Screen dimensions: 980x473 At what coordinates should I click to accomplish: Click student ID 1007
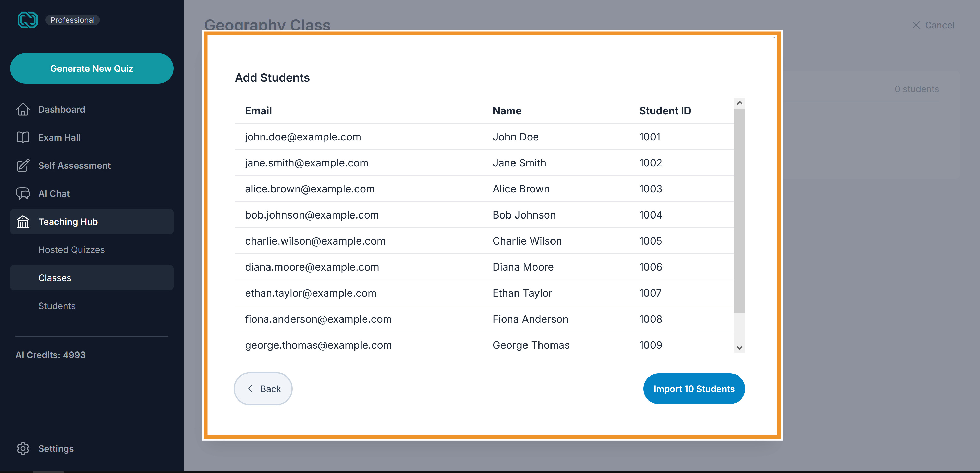click(x=650, y=293)
